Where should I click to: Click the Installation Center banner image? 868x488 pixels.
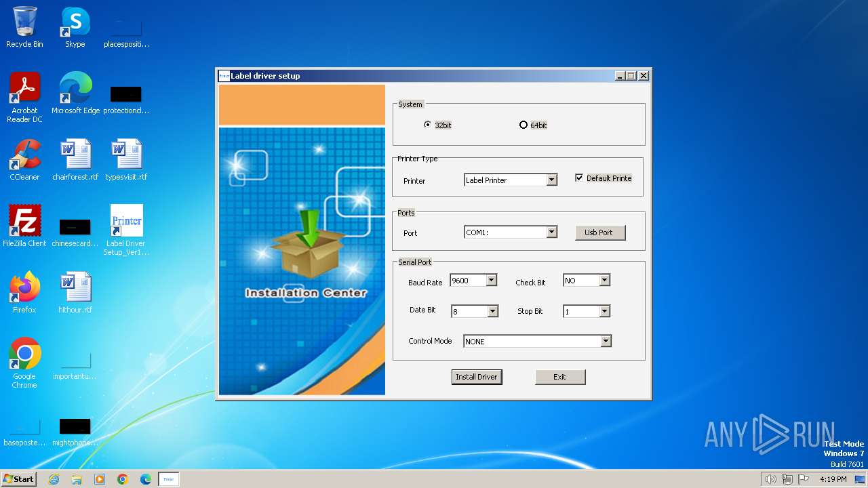tap(302, 240)
